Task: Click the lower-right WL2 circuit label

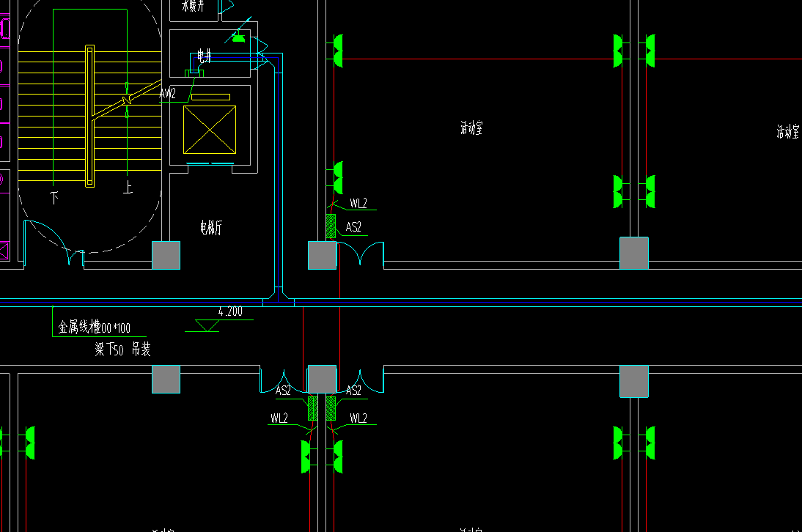Action: pos(358,418)
